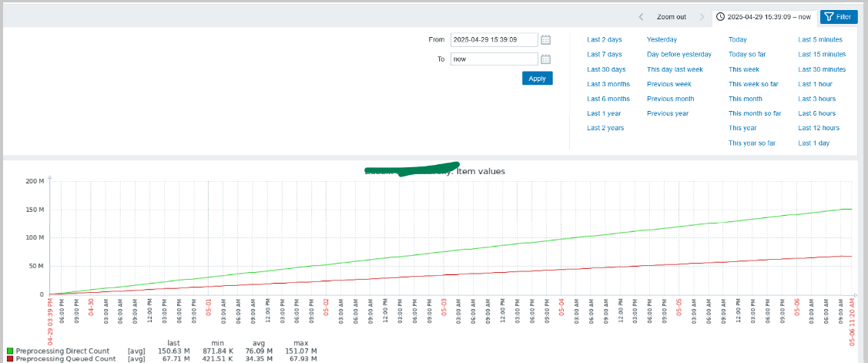Pick This month so far
The image size is (868, 363).
point(755,113)
